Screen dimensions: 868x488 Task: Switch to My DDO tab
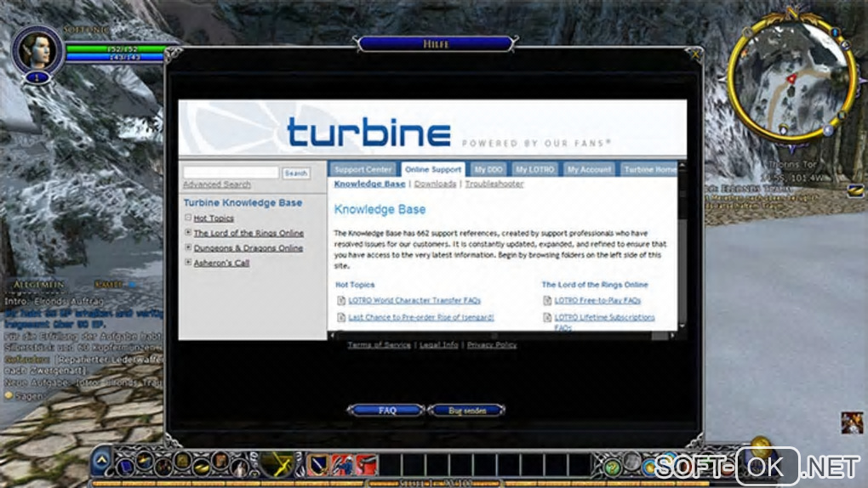pyautogui.click(x=488, y=169)
